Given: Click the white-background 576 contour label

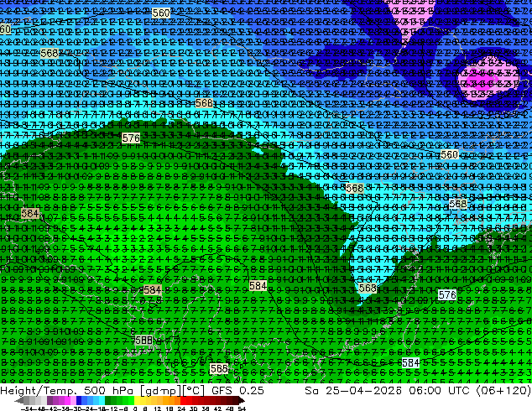Looking at the screenshot, I should (x=447, y=295).
